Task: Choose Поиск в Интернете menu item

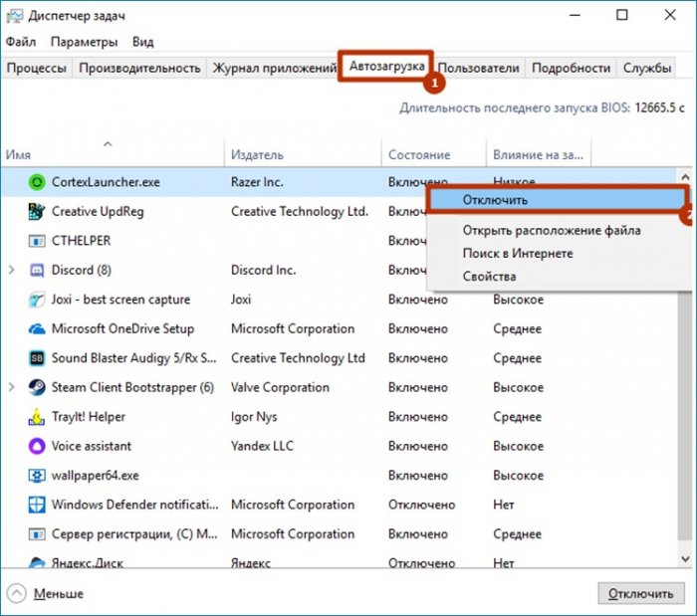Action: coord(518,254)
